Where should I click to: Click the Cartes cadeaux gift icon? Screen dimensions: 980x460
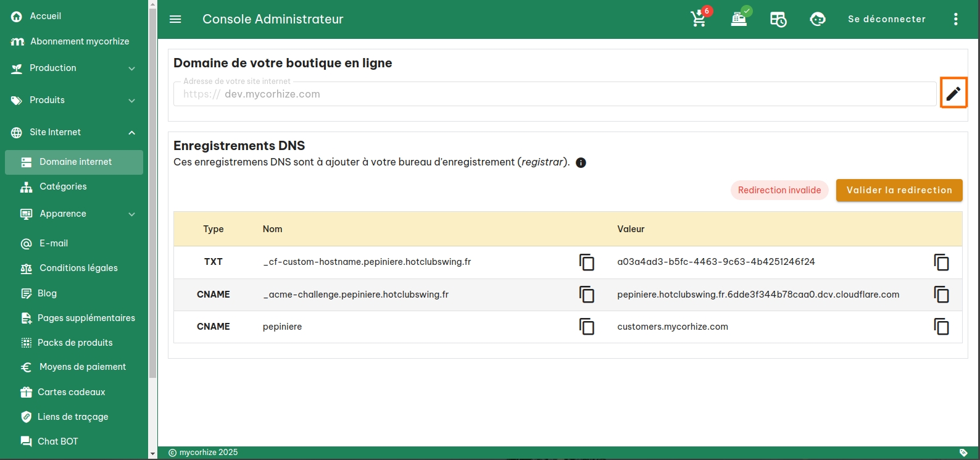[x=26, y=392]
